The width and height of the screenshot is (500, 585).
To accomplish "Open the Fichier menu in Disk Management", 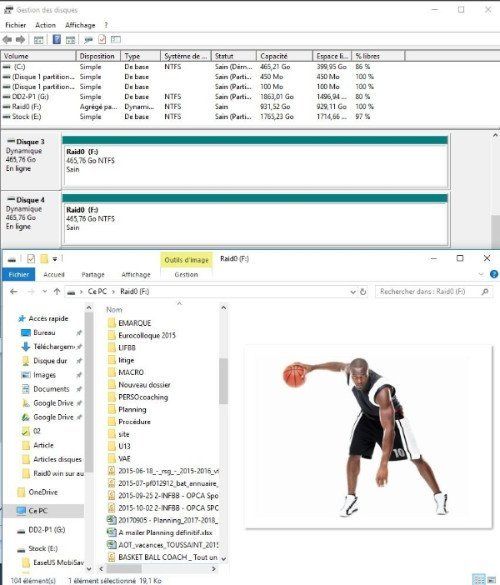I will point(15,25).
